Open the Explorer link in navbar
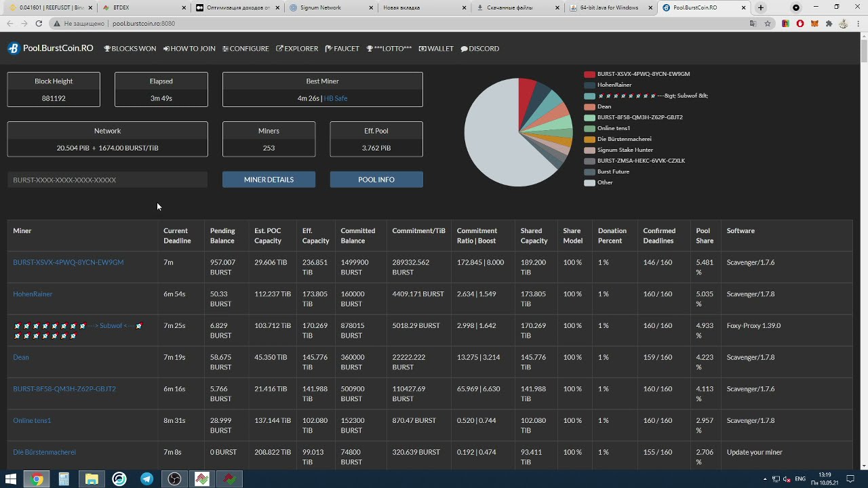 click(x=297, y=49)
